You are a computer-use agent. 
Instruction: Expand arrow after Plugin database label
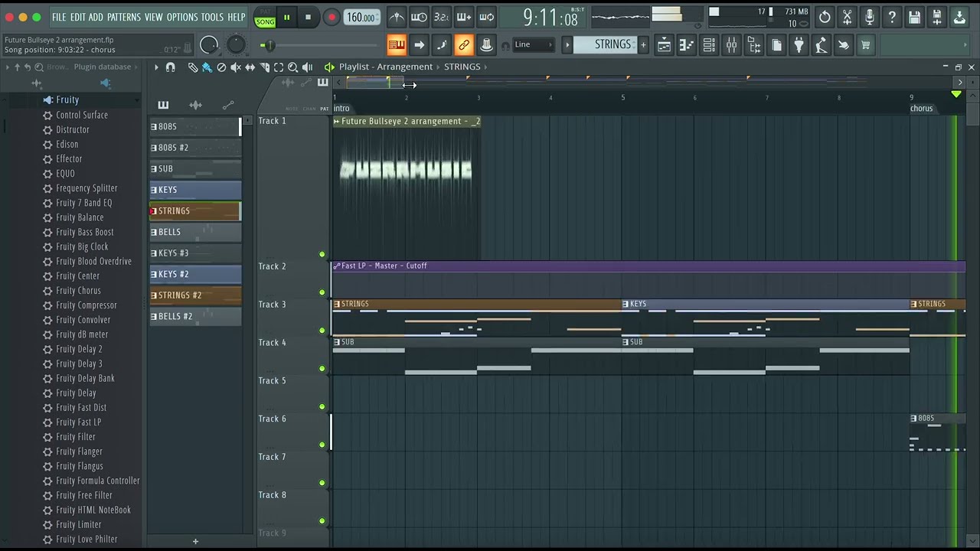[x=137, y=67]
